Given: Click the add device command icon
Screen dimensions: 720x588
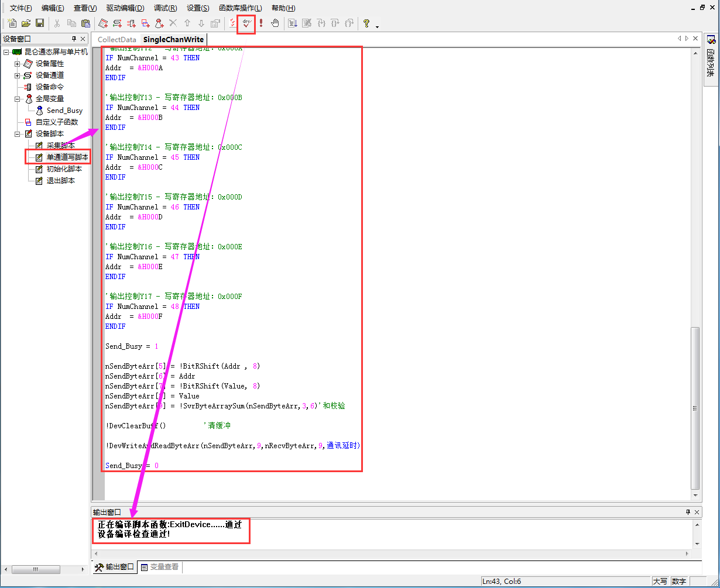Looking at the screenshot, I should tap(131, 23).
